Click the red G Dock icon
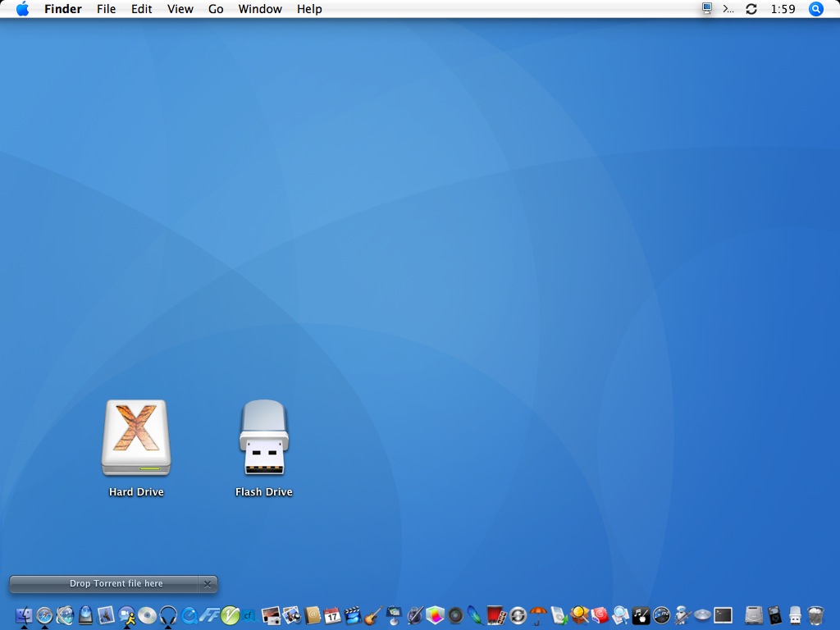The image size is (840, 630). click(600, 615)
